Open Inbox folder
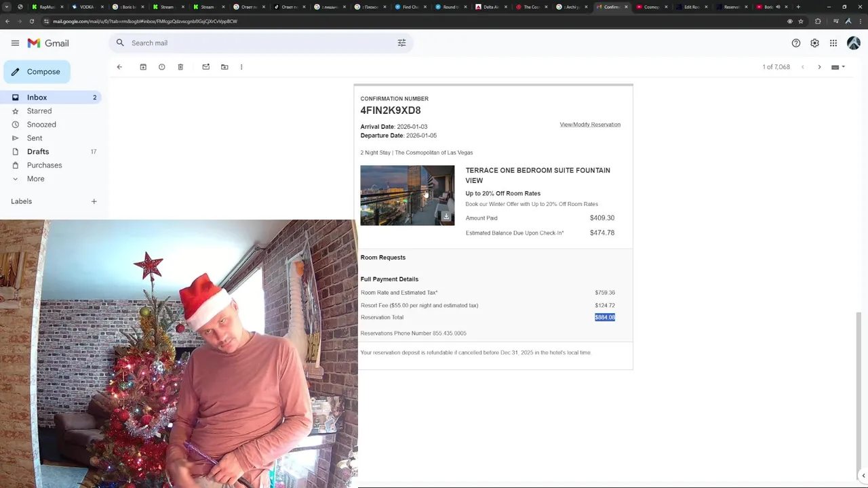 coord(52,98)
